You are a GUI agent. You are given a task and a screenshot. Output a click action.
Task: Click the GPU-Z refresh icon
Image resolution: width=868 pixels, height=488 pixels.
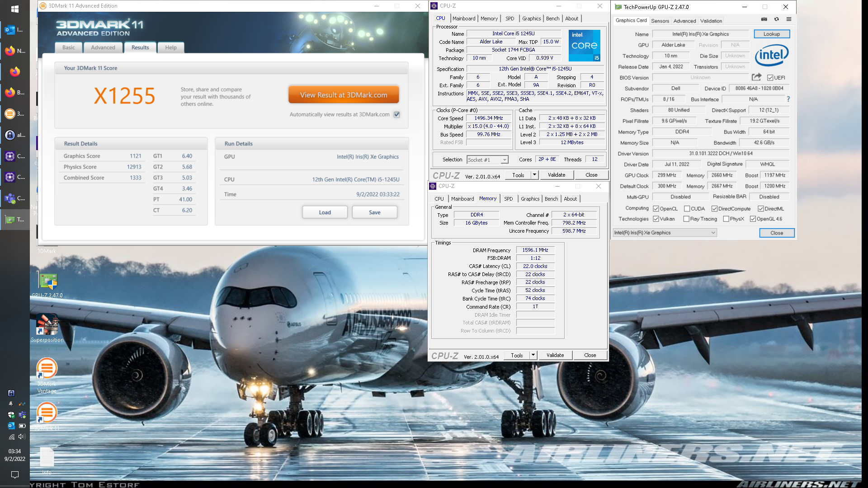click(x=776, y=19)
